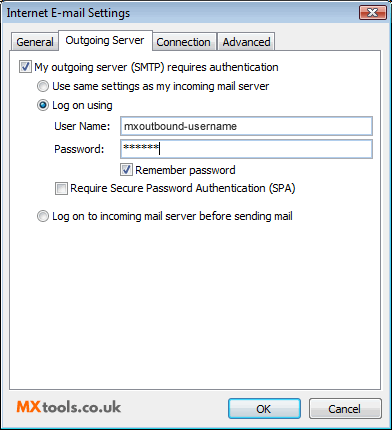Select Use same settings as incoming server
This screenshot has height=430, width=392.
(x=43, y=86)
